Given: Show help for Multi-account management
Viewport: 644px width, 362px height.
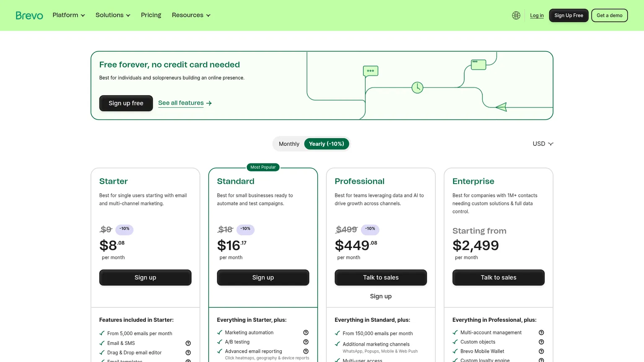Looking at the screenshot, I should tap(541, 333).
